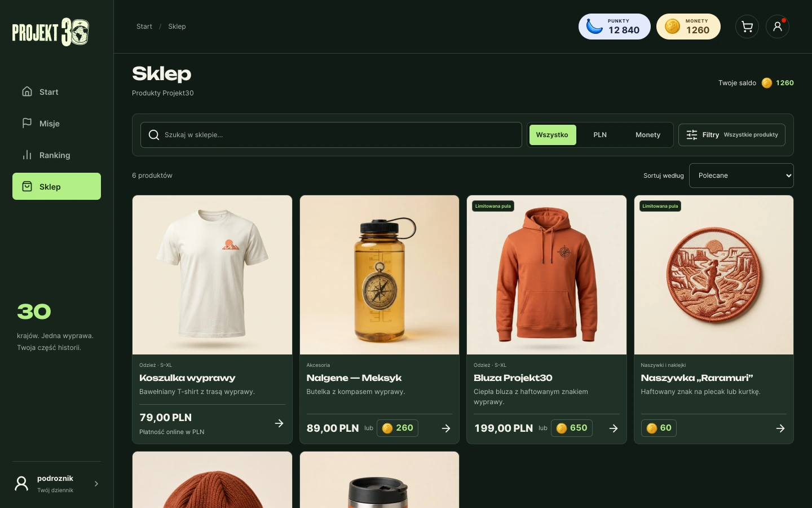Click the white T-shirt product image
Viewport: 812px width, 508px height.
click(x=212, y=275)
